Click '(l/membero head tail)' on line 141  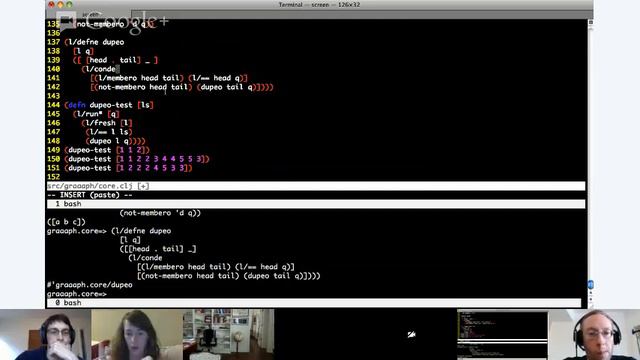[139, 78]
